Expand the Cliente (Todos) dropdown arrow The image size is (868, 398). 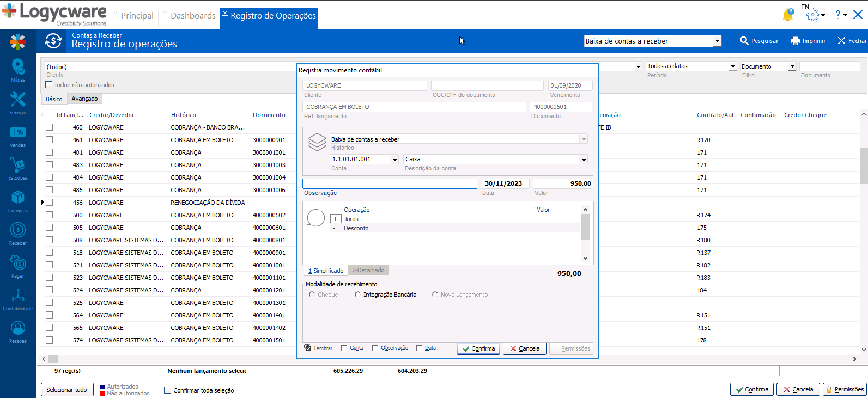pyautogui.click(x=638, y=66)
